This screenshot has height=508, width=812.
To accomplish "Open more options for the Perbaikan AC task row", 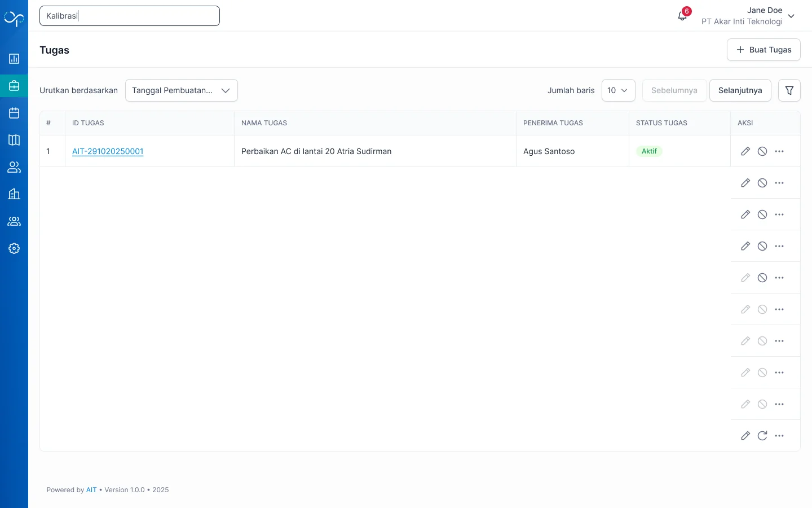I will coord(779,151).
